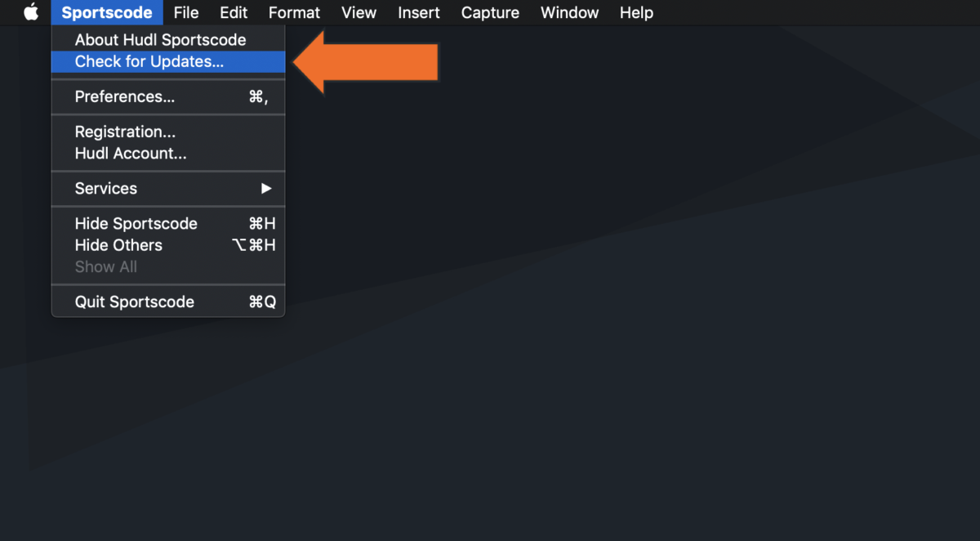Image resolution: width=980 pixels, height=541 pixels.
Task: Open the Format menu
Action: point(294,12)
